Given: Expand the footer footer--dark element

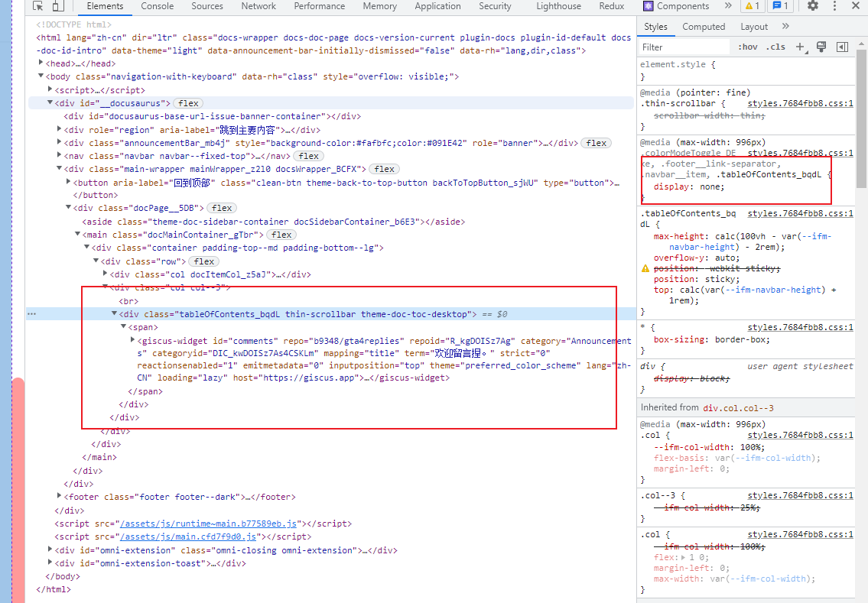Looking at the screenshot, I should click(60, 496).
